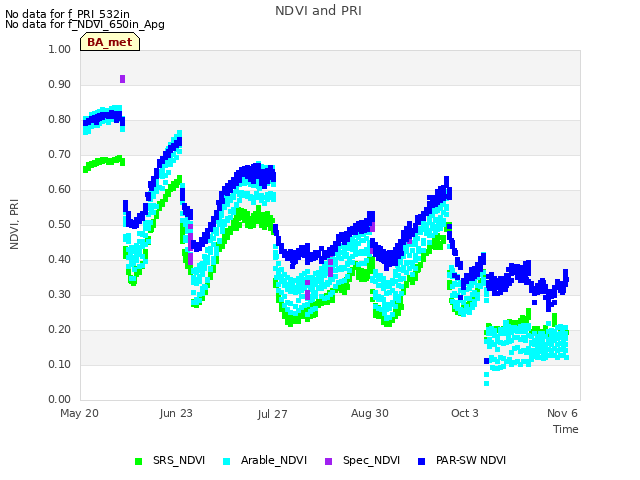Click the 'No data for f_PRI_532in' message
This screenshot has height=480, width=640.
click(67, 14)
